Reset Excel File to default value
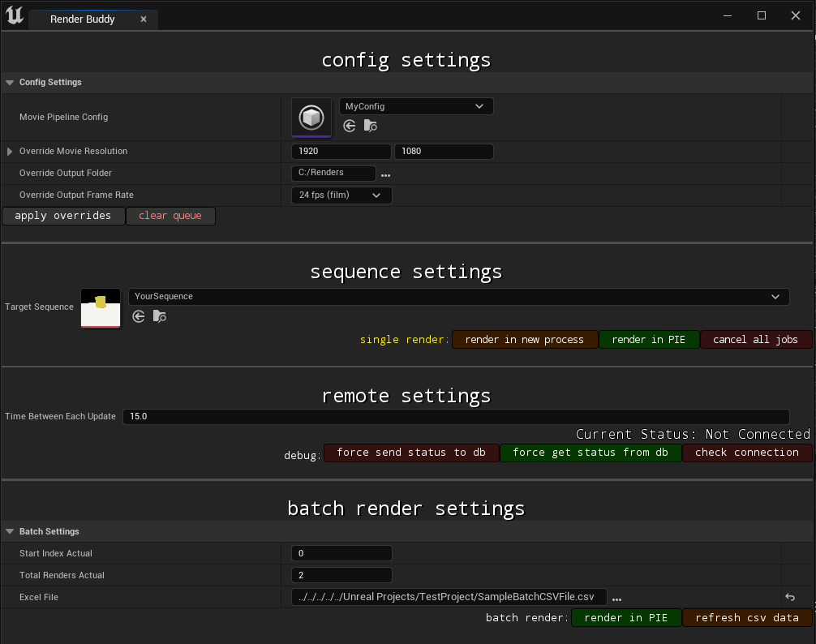Viewport: 816px width, 644px height. pos(790,597)
